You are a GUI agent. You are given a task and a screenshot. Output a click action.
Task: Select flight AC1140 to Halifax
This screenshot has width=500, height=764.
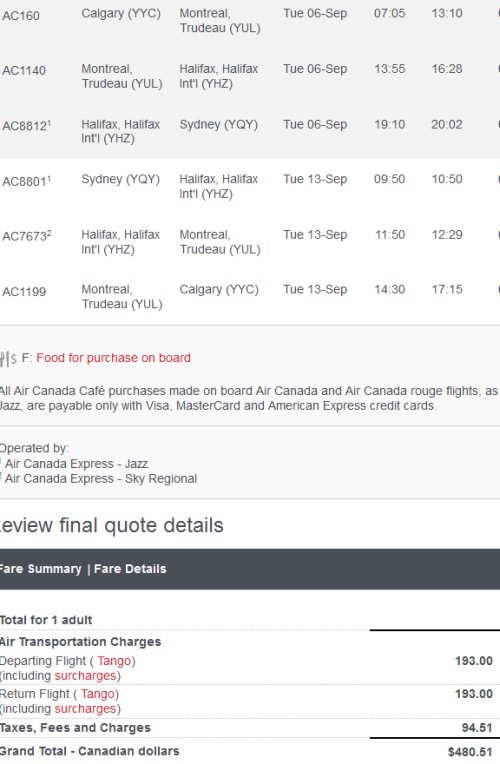click(24, 71)
